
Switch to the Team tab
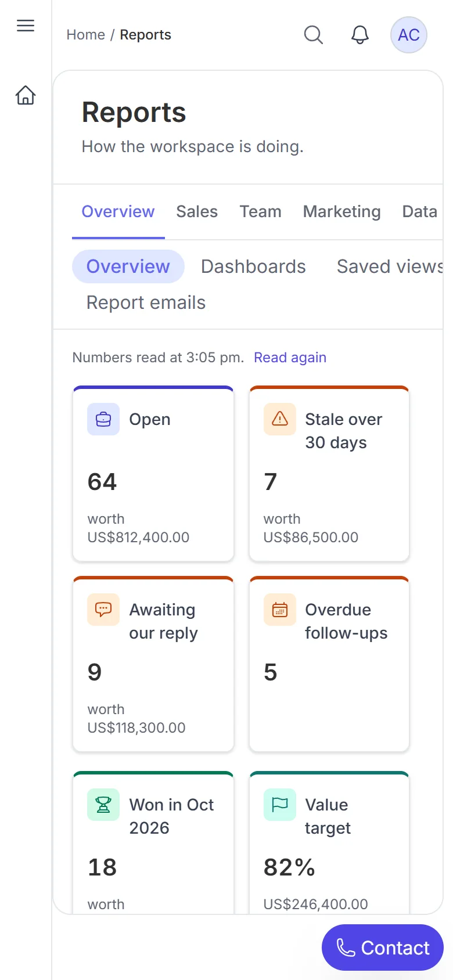tap(260, 211)
